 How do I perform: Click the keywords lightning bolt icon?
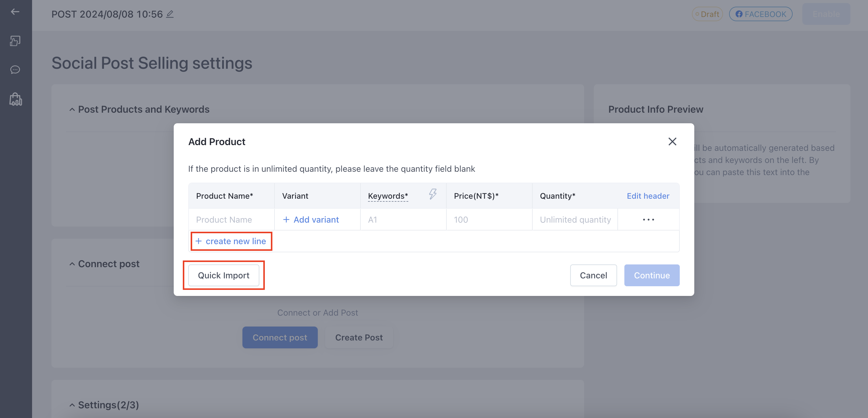tap(433, 194)
